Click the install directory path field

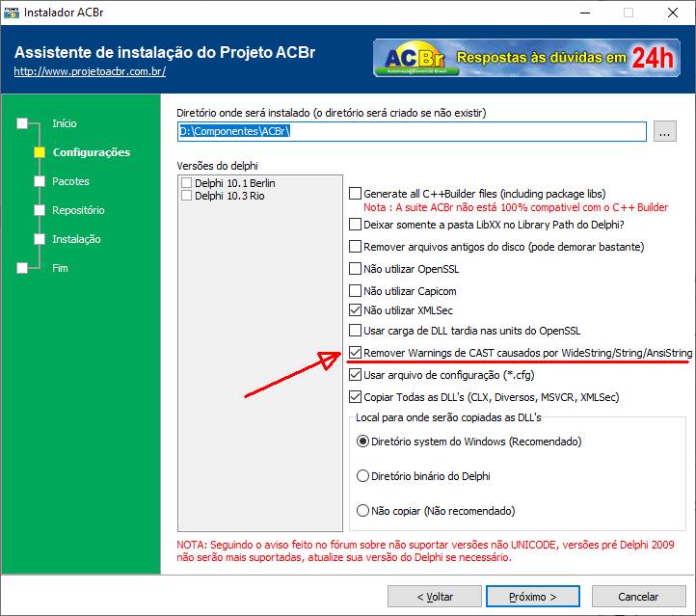click(x=412, y=131)
